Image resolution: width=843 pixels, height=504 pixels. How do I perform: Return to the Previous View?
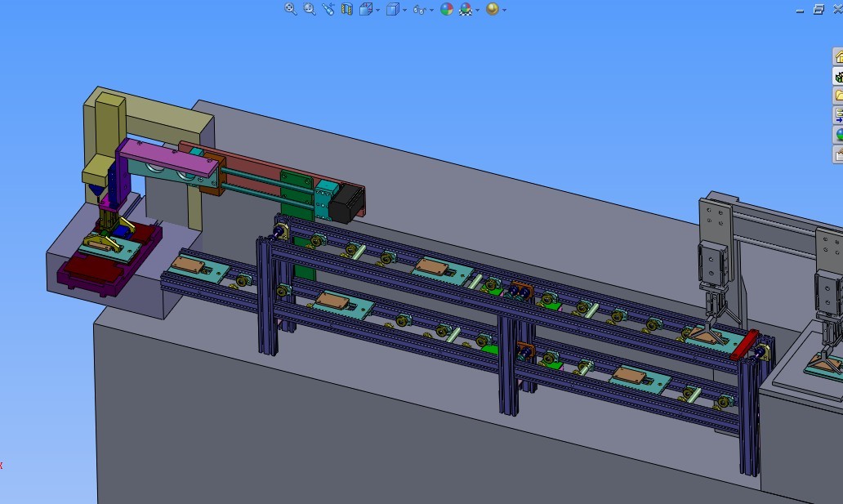point(328,9)
